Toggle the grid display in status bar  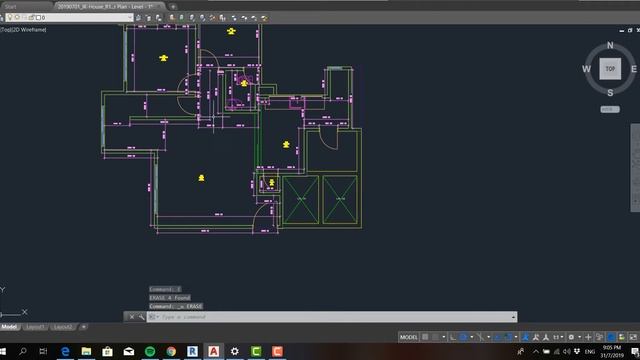pos(425,337)
